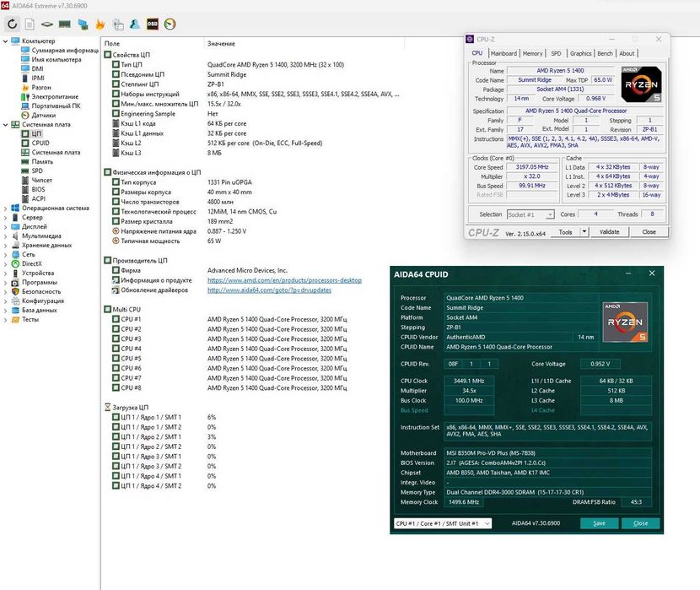Viewport: 700px width, 590px height.
Task: Expand the Сеть tree node
Action: pos(5,255)
